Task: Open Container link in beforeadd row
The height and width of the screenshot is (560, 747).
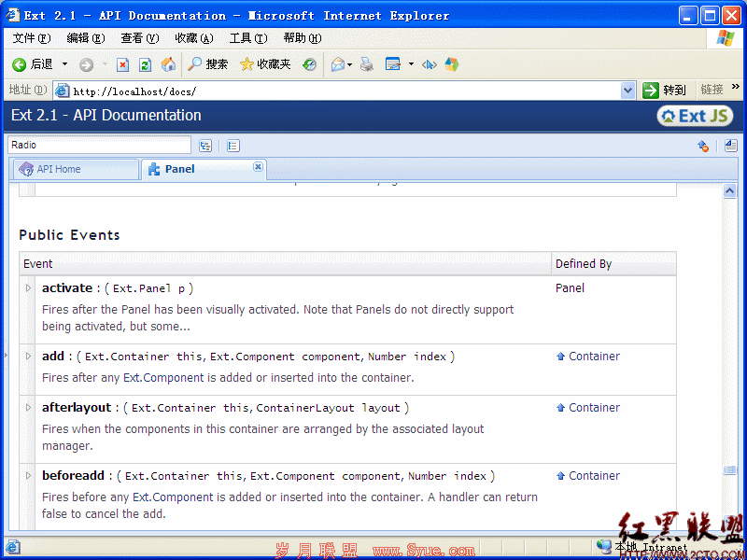Action: pyautogui.click(x=594, y=476)
